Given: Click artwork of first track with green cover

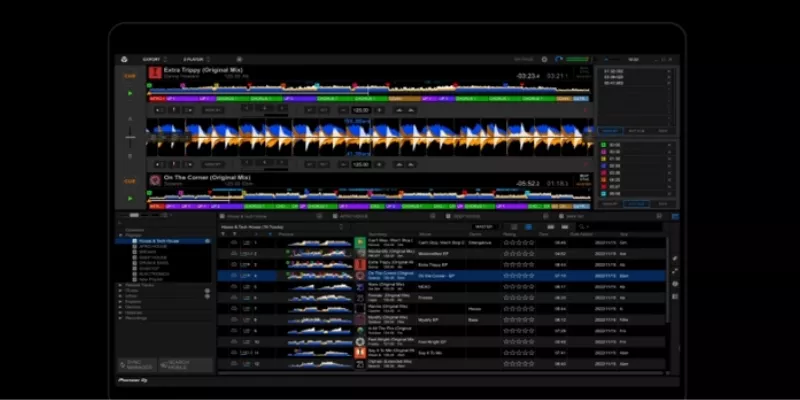Looking at the screenshot, I should 360,242.
